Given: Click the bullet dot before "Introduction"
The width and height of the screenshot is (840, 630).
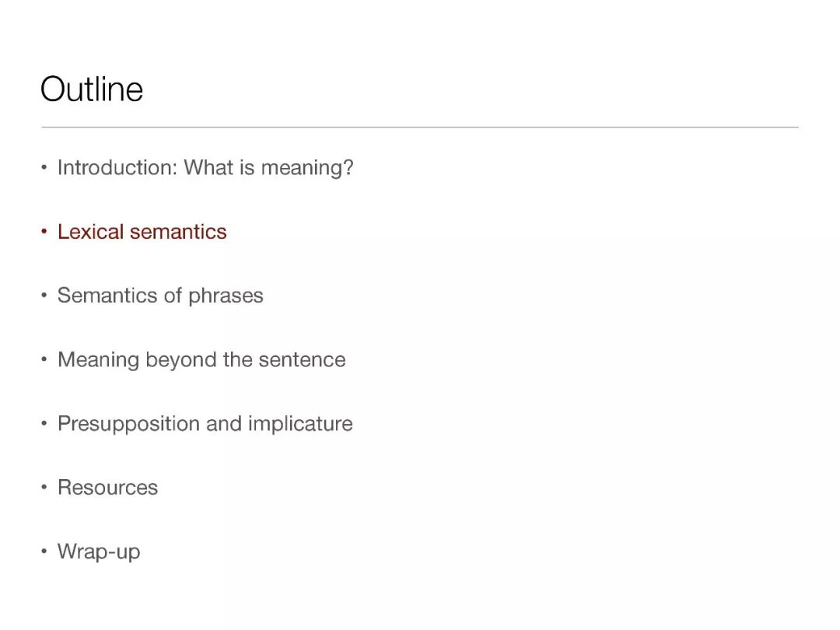Looking at the screenshot, I should pyautogui.click(x=44, y=168).
